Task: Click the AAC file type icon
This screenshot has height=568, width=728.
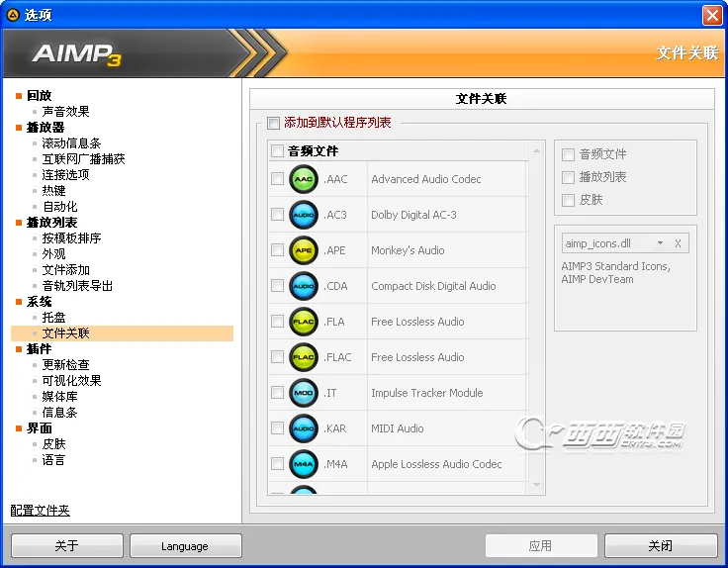Action: coord(304,179)
